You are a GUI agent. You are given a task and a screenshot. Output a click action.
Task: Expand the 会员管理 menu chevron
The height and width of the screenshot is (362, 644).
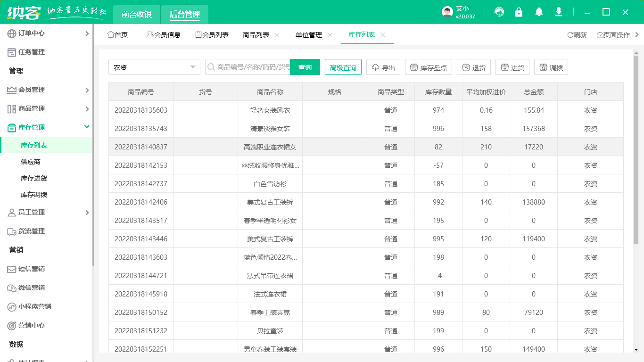(87, 90)
